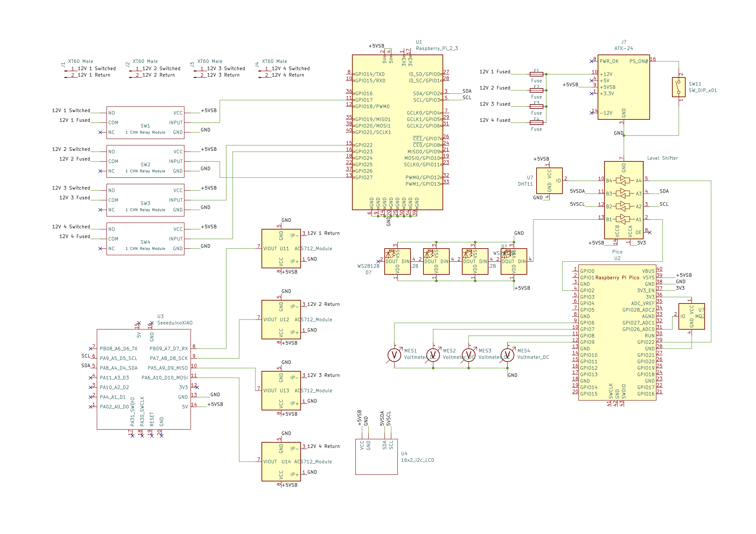Image resolution: width=756 pixels, height=534 pixels.
Task: Select the MES4 voltmeter circle
Action: point(507,355)
